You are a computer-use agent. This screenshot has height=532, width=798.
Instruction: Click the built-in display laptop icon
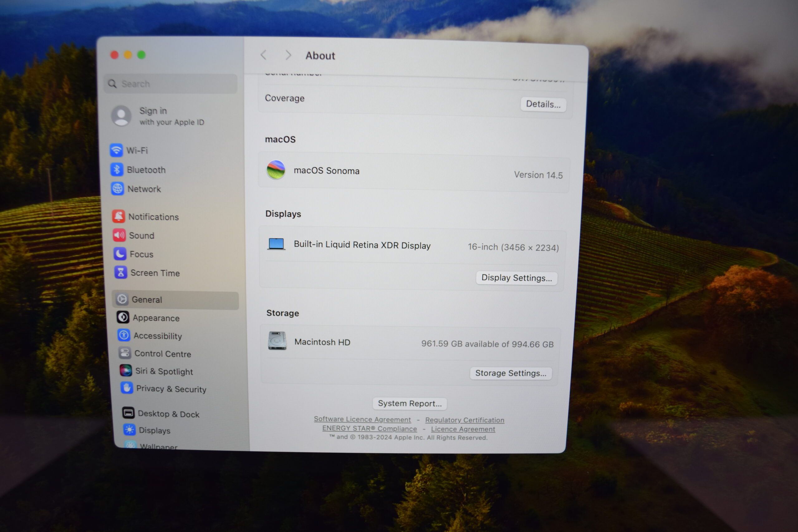[276, 244]
